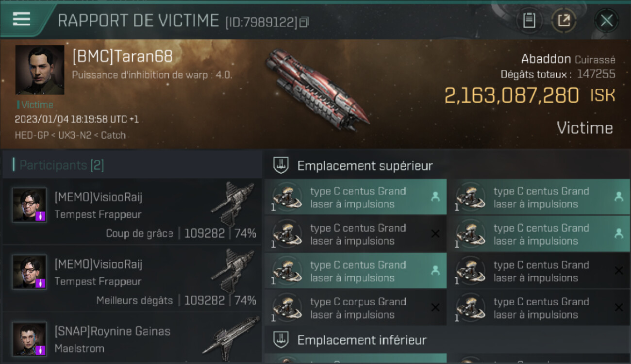Collapse the Emplacement inférieur section
Image resolution: width=631 pixels, height=364 pixels.
tap(282, 339)
